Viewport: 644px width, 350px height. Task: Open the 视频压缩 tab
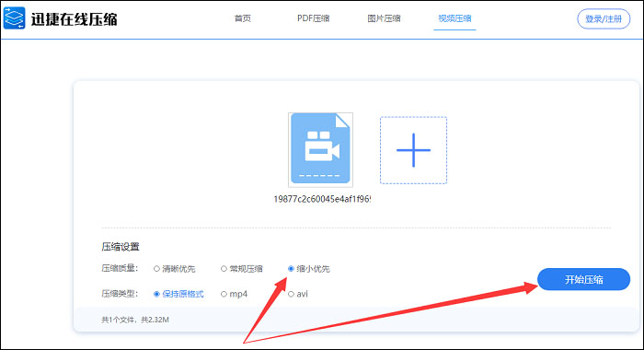pos(454,18)
